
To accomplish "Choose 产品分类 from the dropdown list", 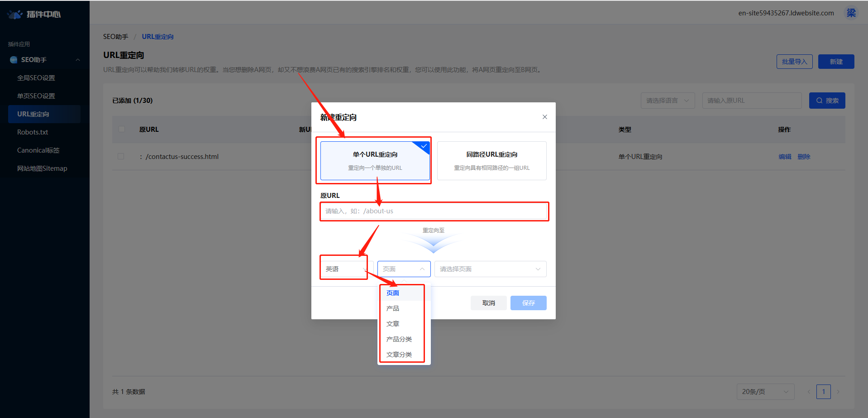I will pos(399,339).
